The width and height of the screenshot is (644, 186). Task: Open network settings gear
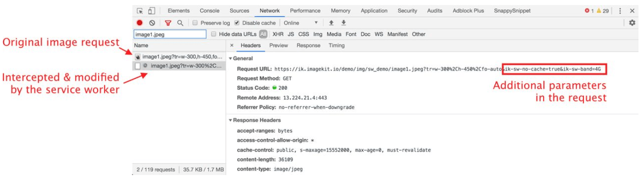[632, 23]
